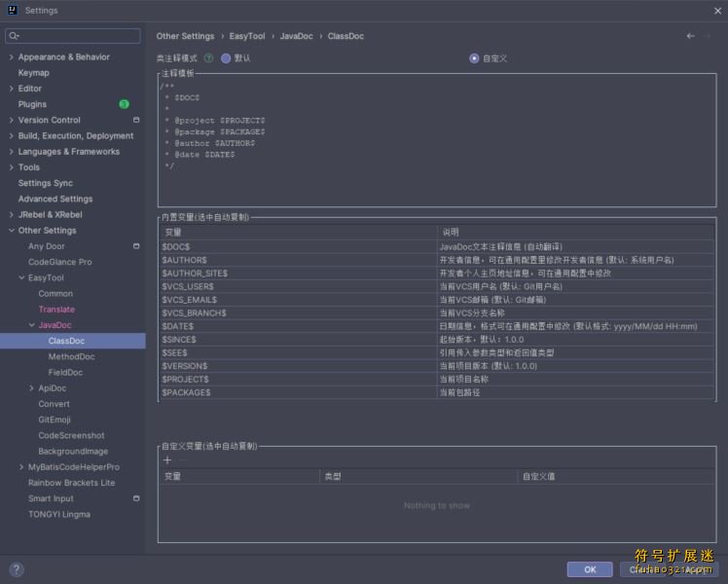
Task: Click the OK button
Action: tap(590, 569)
